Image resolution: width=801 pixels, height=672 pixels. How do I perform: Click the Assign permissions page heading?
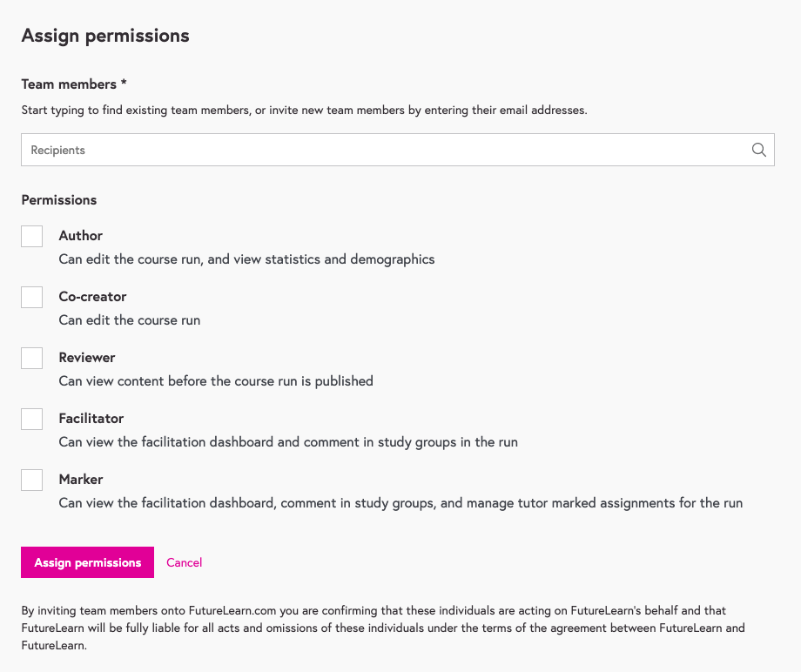point(104,36)
